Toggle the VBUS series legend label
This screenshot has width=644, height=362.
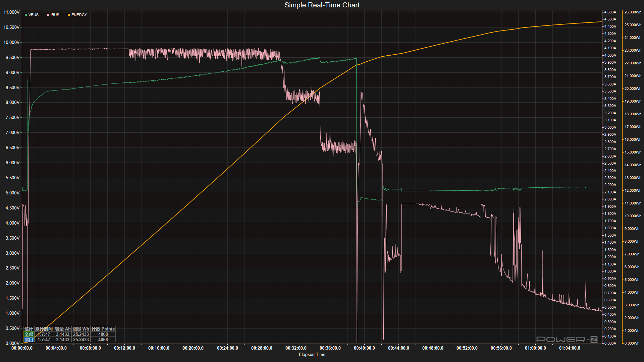pos(33,15)
